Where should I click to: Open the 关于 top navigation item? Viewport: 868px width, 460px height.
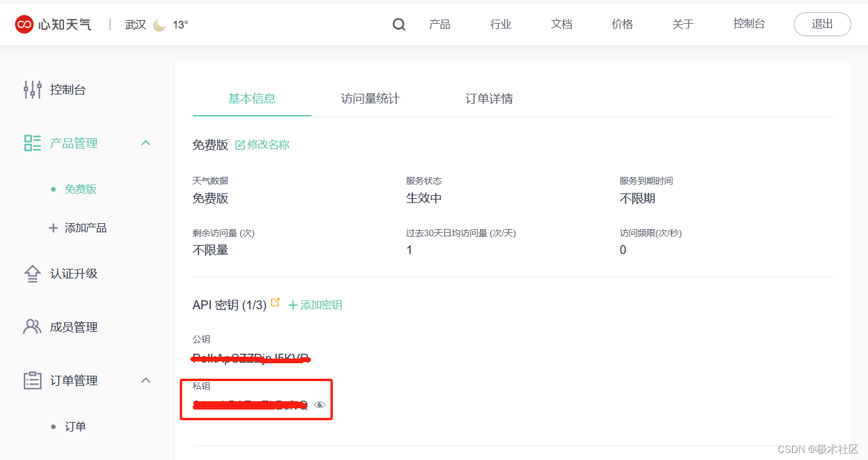pos(683,24)
